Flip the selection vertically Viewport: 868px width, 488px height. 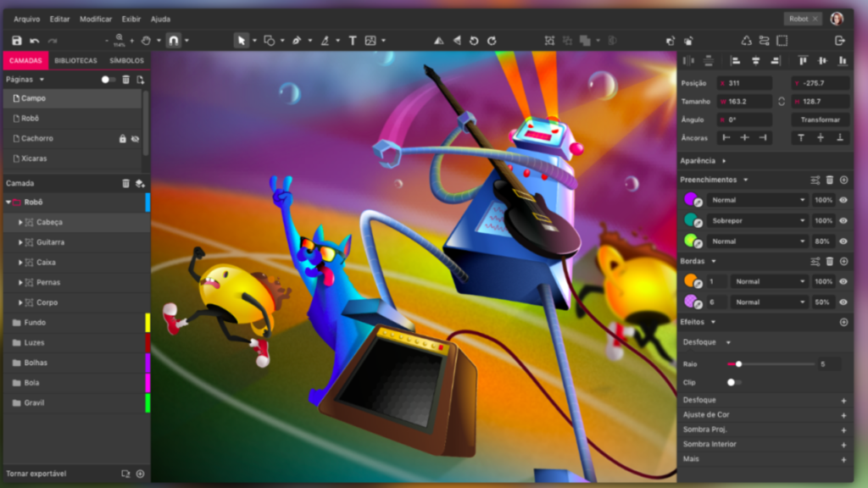click(x=457, y=41)
